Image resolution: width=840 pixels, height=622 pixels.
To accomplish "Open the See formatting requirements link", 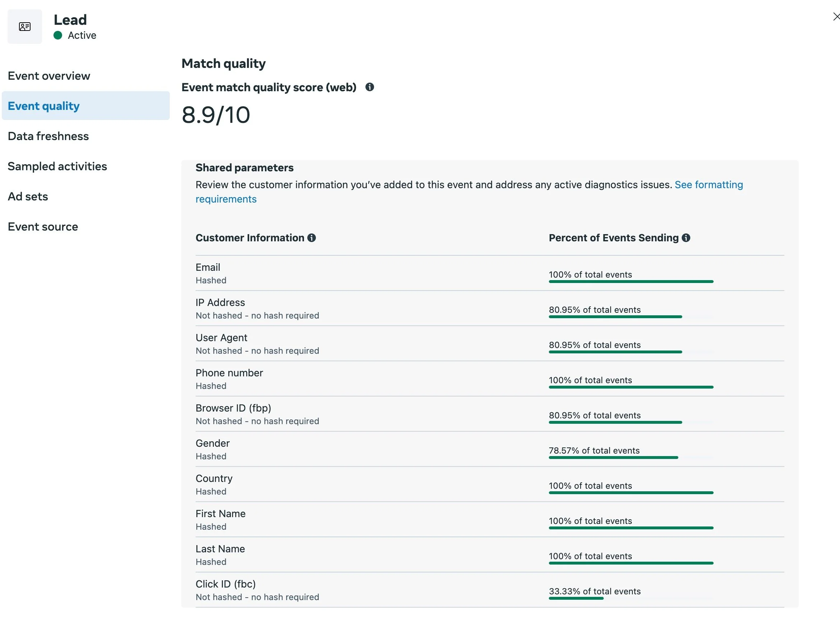I will click(708, 185).
